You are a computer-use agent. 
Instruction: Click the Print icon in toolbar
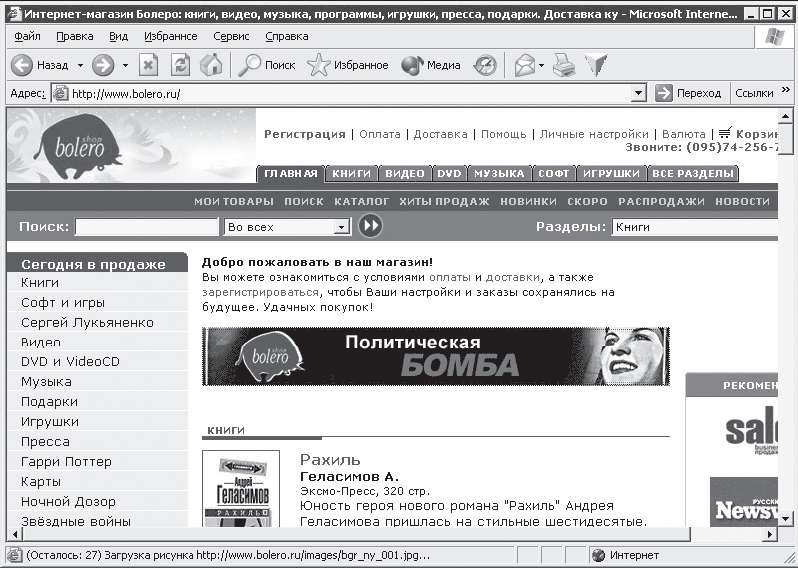click(x=564, y=65)
